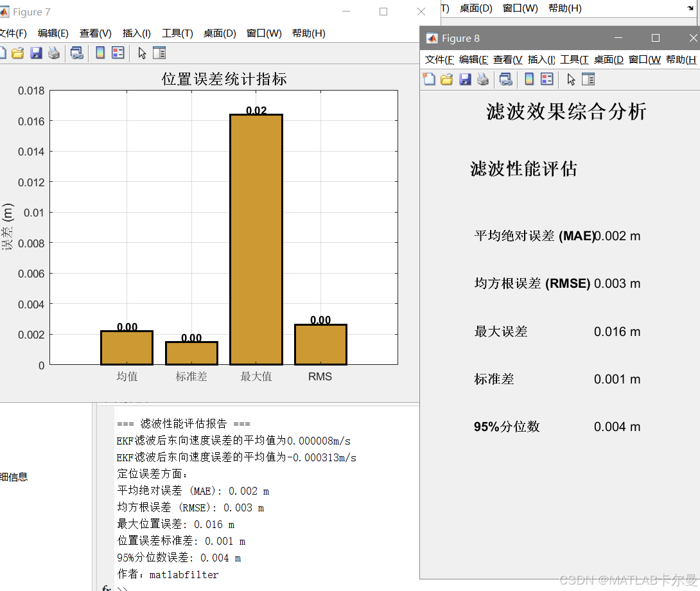
Task: Open 插入(I) menu in Figure 7
Action: [137, 33]
